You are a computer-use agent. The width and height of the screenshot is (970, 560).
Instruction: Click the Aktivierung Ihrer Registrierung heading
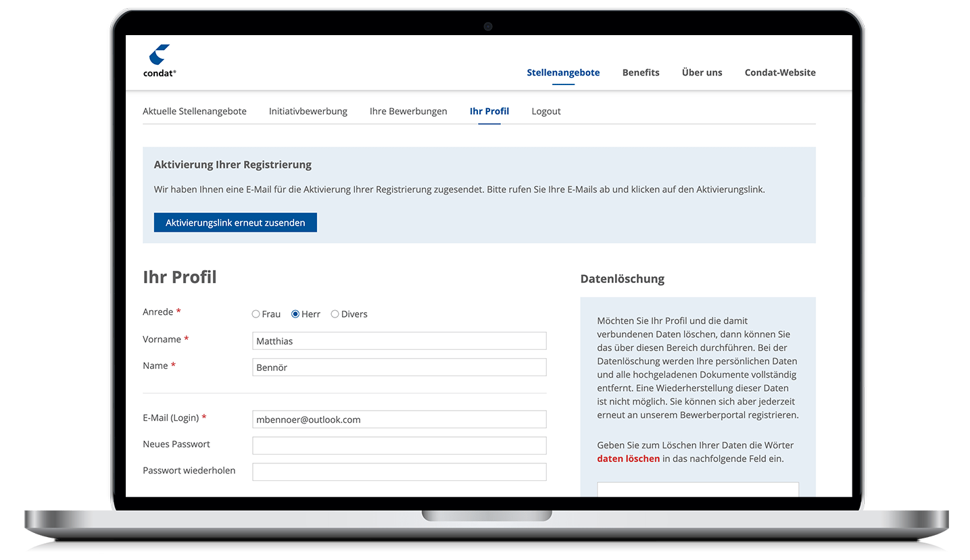coord(233,164)
